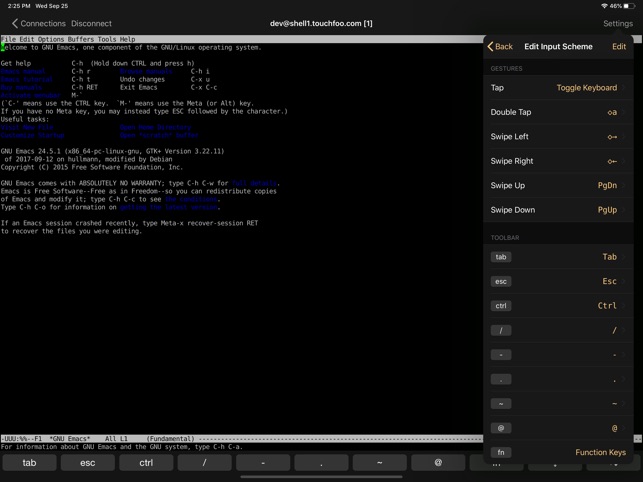This screenshot has height=482, width=643.
Task: Tap the ctrl key on keyboard toolbar
Action: point(146,463)
